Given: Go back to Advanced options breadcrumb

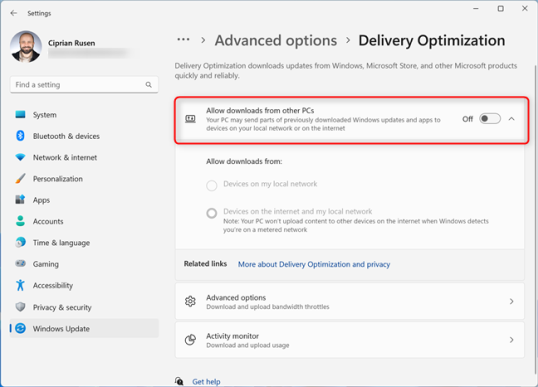Looking at the screenshot, I should 276,40.
